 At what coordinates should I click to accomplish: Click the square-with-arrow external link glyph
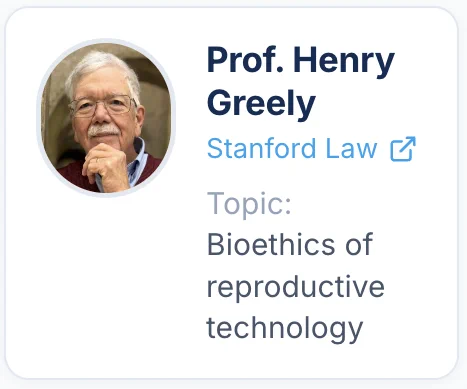[x=403, y=149]
